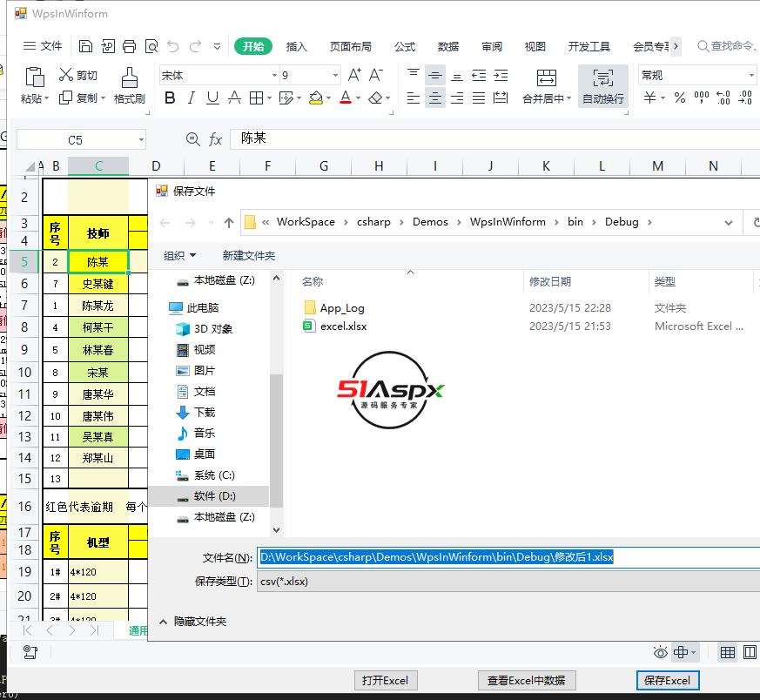Click Merge and Center (合并居中) icon
Screen dimensions: 760x700
click(546, 77)
